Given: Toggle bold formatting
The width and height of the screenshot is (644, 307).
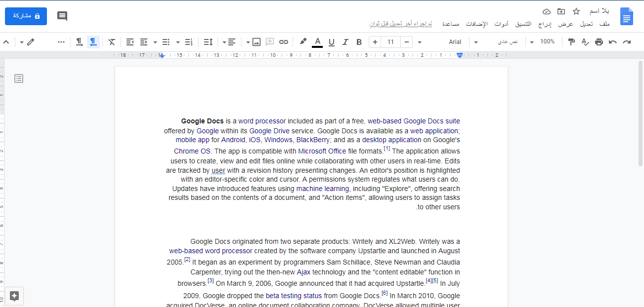Looking at the screenshot, I should (x=359, y=42).
